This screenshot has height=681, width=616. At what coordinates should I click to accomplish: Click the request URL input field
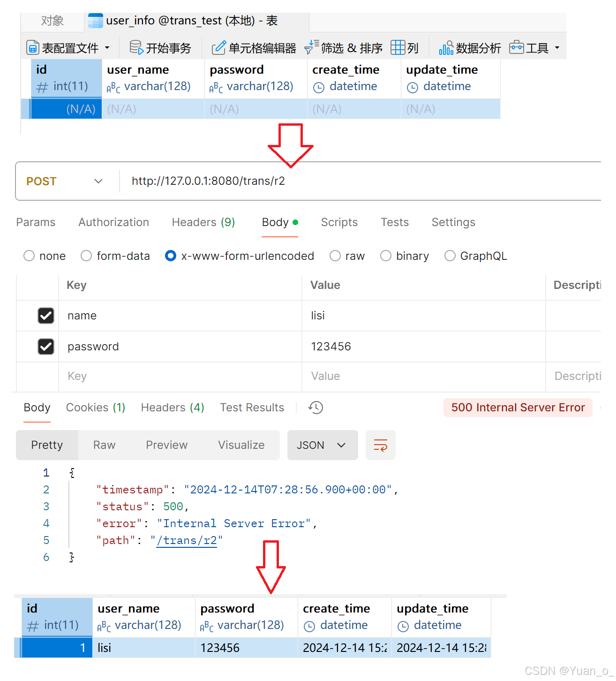tap(328, 181)
